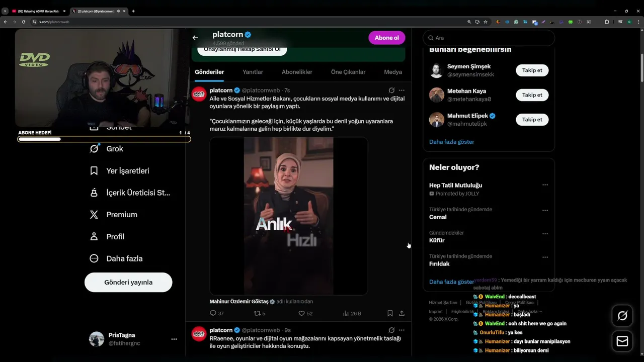This screenshot has height=362, width=644.
Task: Click the site info icon in address bar
Action: 35,22
